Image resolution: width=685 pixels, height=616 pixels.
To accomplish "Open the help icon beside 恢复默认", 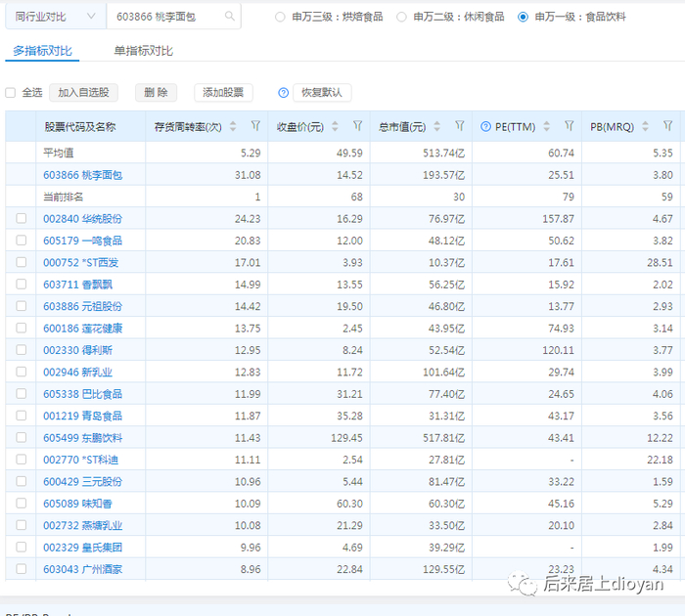I will tap(283, 93).
